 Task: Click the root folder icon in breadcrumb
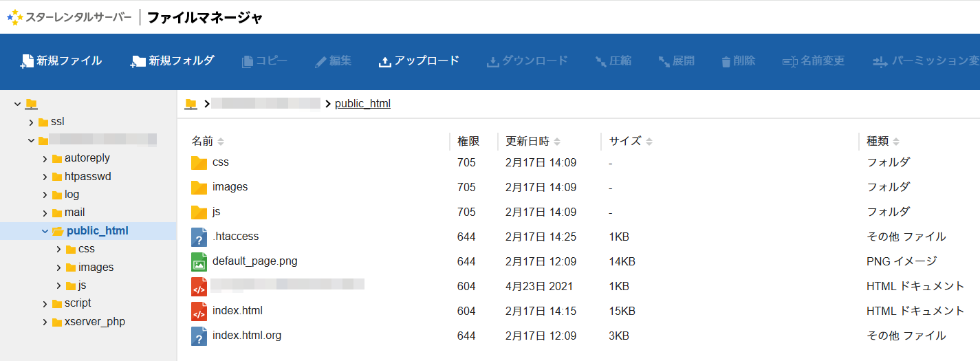pyautogui.click(x=191, y=104)
